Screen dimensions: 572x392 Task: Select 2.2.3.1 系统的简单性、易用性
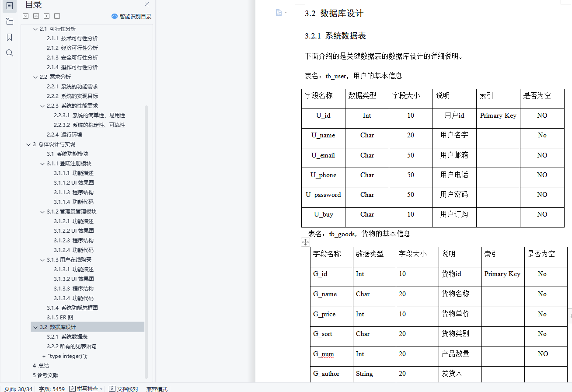[x=89, y=115]
